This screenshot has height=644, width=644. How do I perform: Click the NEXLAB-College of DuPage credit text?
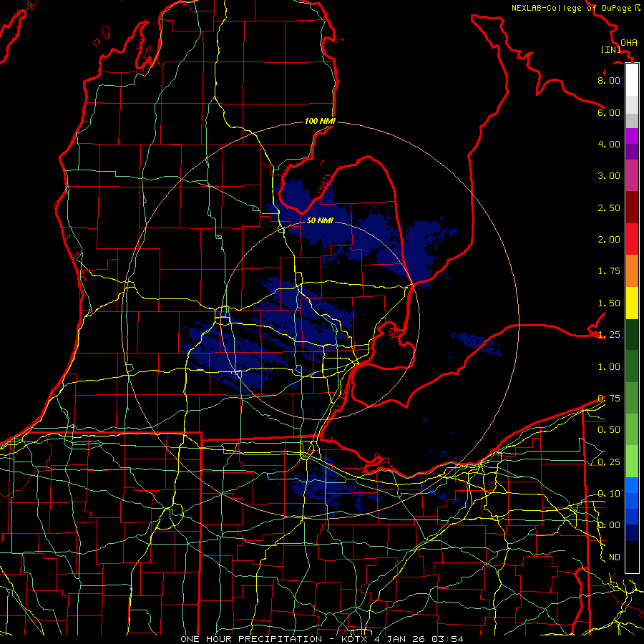click(x=571, y=8)
